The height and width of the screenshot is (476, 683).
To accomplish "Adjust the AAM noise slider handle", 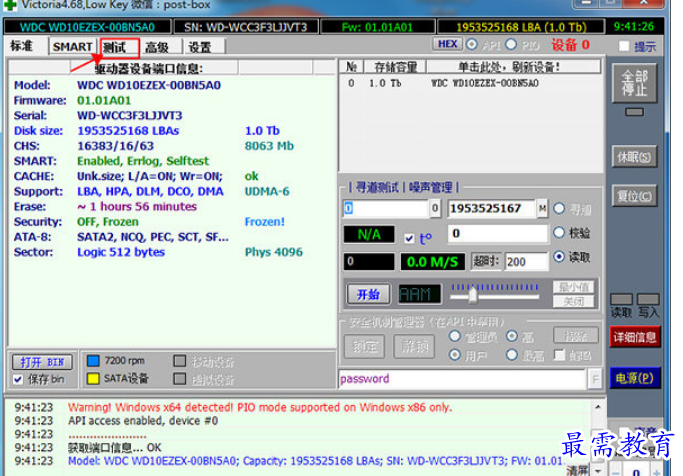I will coord(473,297).
